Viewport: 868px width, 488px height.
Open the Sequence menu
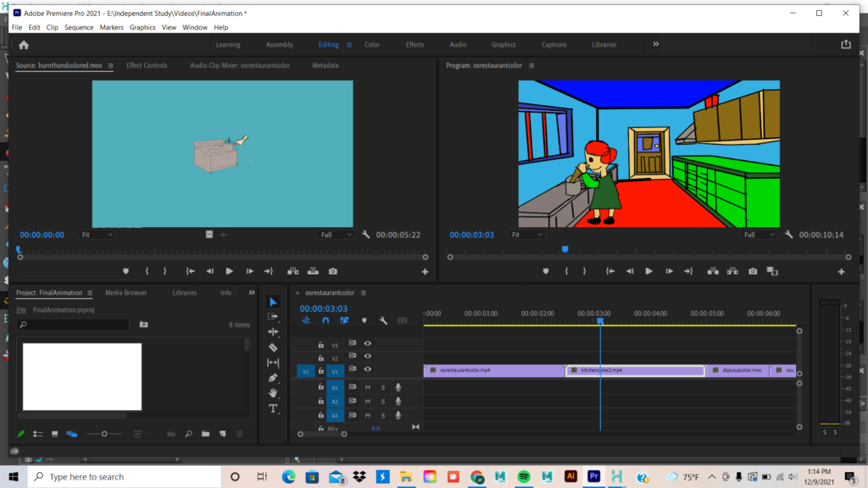pos(79,27)
